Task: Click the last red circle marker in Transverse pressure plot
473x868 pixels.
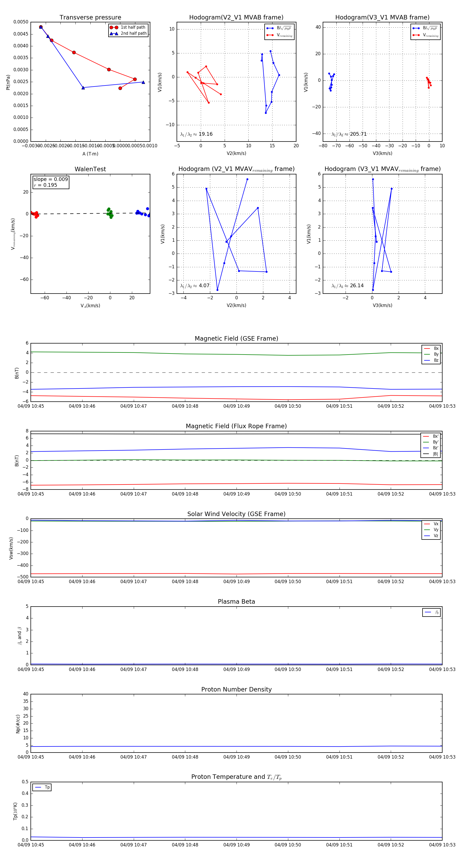Action: [x=120, y=88]
